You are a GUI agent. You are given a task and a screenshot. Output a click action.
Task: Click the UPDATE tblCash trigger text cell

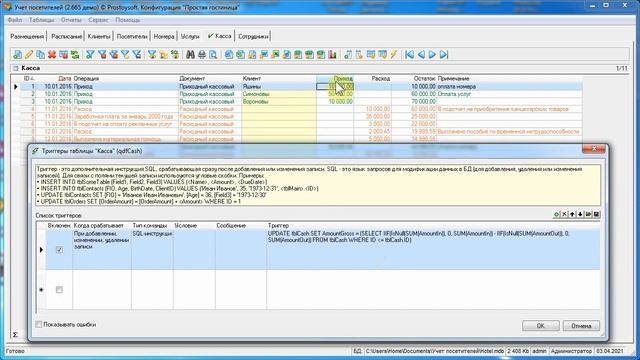pyautogui.click(x=433, y=249)
